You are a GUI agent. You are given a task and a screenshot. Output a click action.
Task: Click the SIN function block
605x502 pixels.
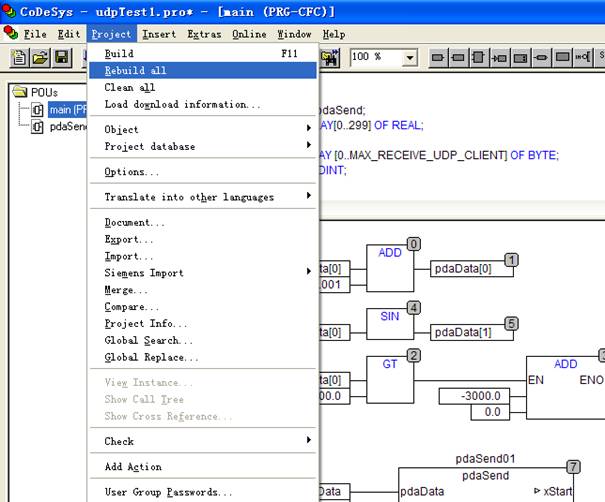[390, 325]
